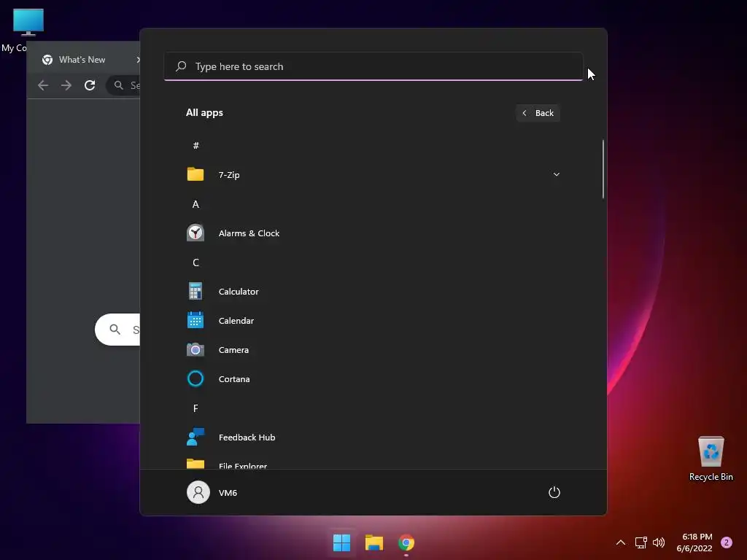Click the C letter header
This screenshot has height=560, width=747.
[196, 262]
